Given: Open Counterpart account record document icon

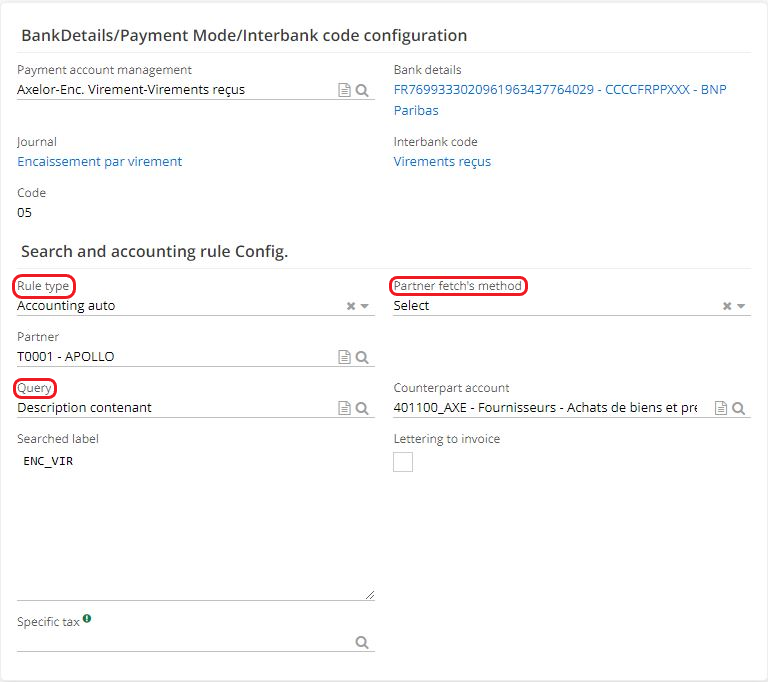Looking at the screenshot, I should [x=721, y=408].
